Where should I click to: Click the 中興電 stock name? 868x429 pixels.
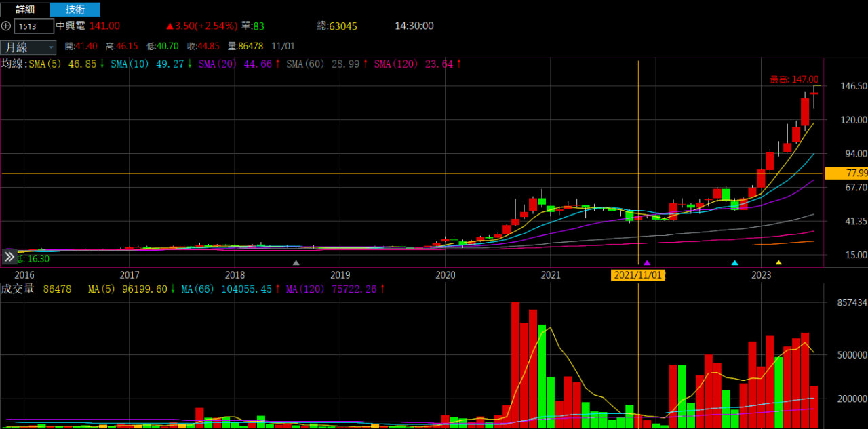point(71,26)
